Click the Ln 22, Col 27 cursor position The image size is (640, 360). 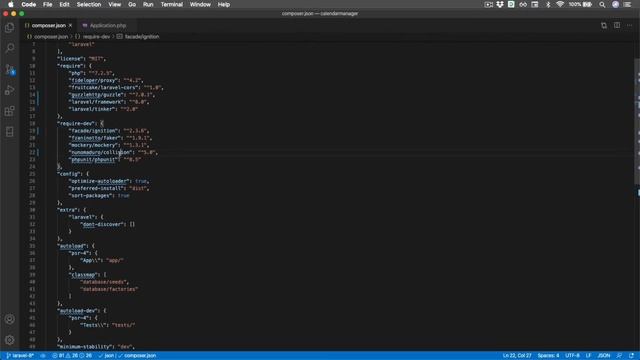point(517,356)
